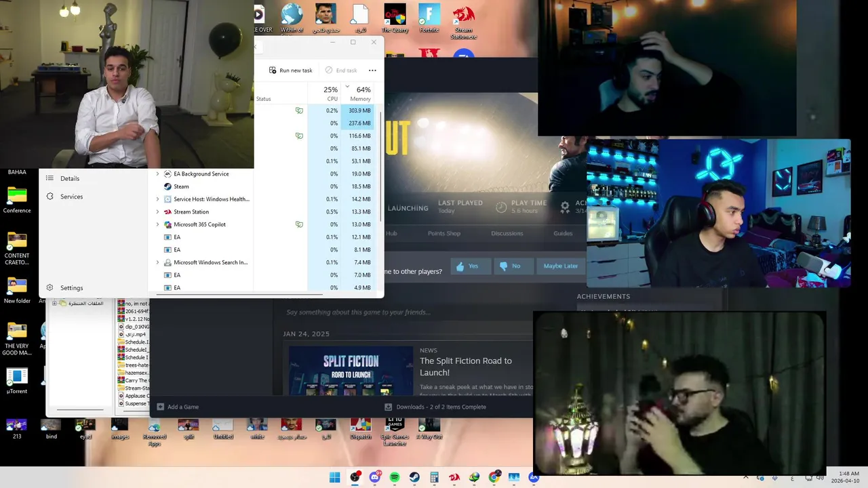Open Stream Station taskbar icon

[x=454, y=477]
